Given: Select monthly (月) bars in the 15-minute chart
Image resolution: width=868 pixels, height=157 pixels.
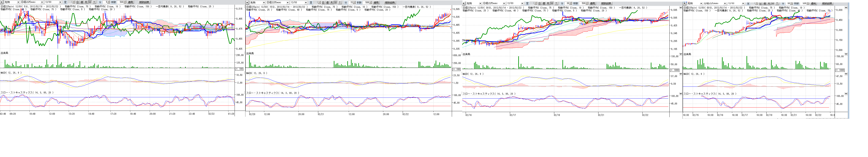Looking at the screenshot, I should (x=332, y=3).
